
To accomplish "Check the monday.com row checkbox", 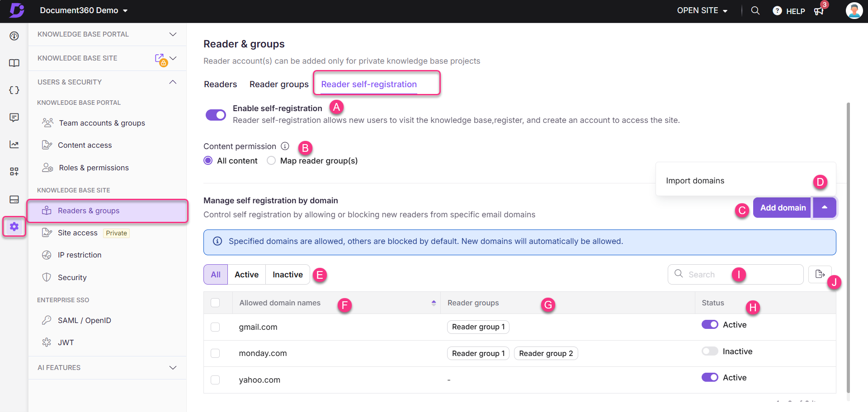I will (215, 353).
